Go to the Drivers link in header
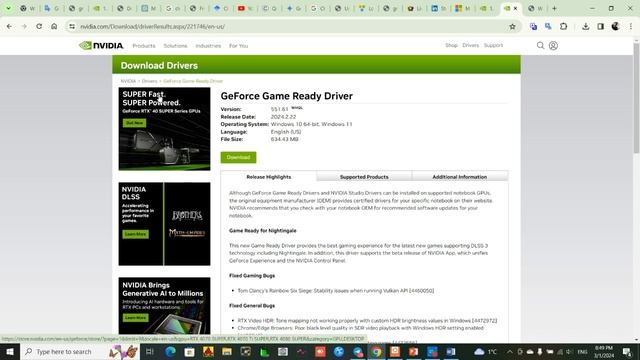 tap(471, 45)
